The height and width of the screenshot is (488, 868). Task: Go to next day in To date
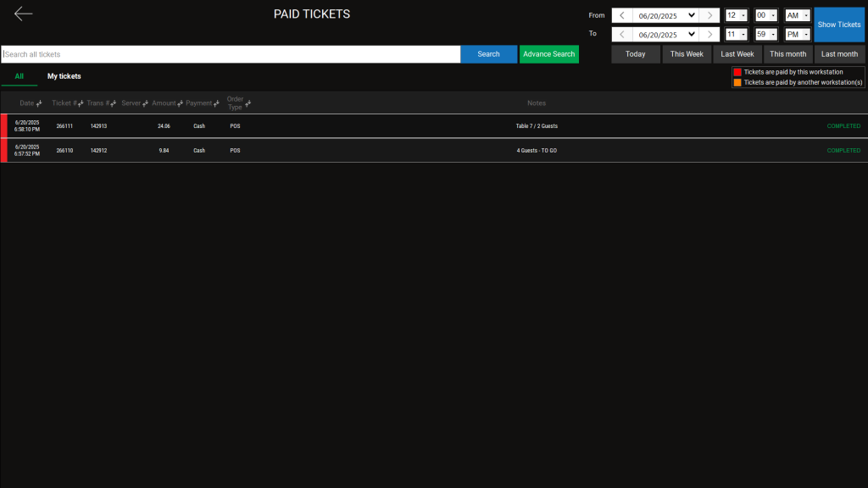pos(709,34)
